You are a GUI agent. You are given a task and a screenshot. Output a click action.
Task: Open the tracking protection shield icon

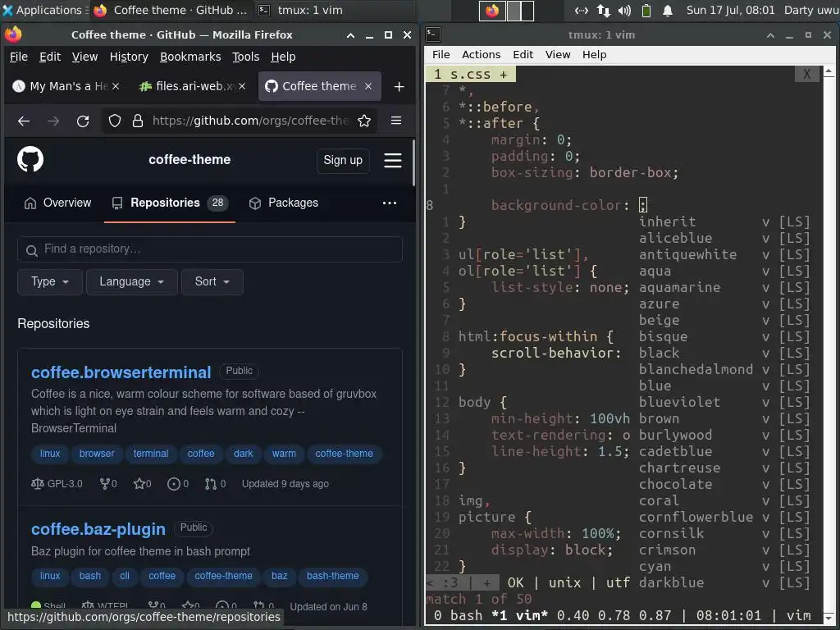[x=115, y=121]
